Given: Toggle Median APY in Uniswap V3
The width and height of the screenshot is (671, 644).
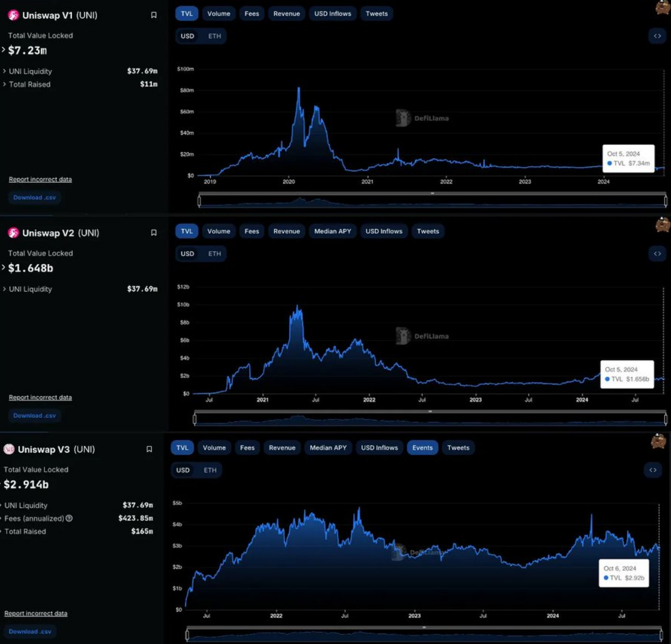Looking at the screenshot, I should point(328,448).
